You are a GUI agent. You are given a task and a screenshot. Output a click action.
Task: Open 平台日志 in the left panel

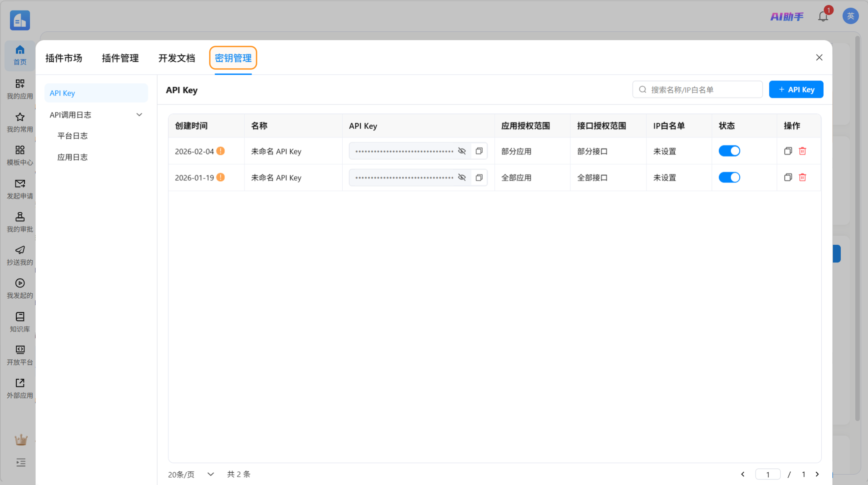[x=72, y=136]
